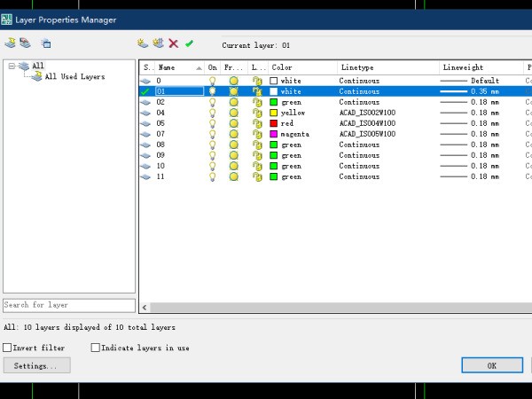Check Indicate layers in use
Viewport: 532px width, 399px height.
point(96,348)
